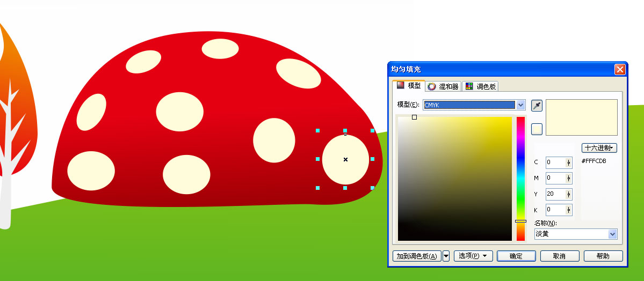Click the 取消 button
This screenshot has width=644, height=281.
tap(559, 256)
